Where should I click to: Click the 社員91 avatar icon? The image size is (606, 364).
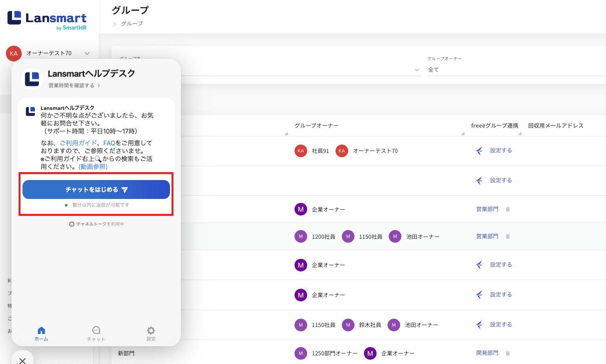tap(301, 151)
